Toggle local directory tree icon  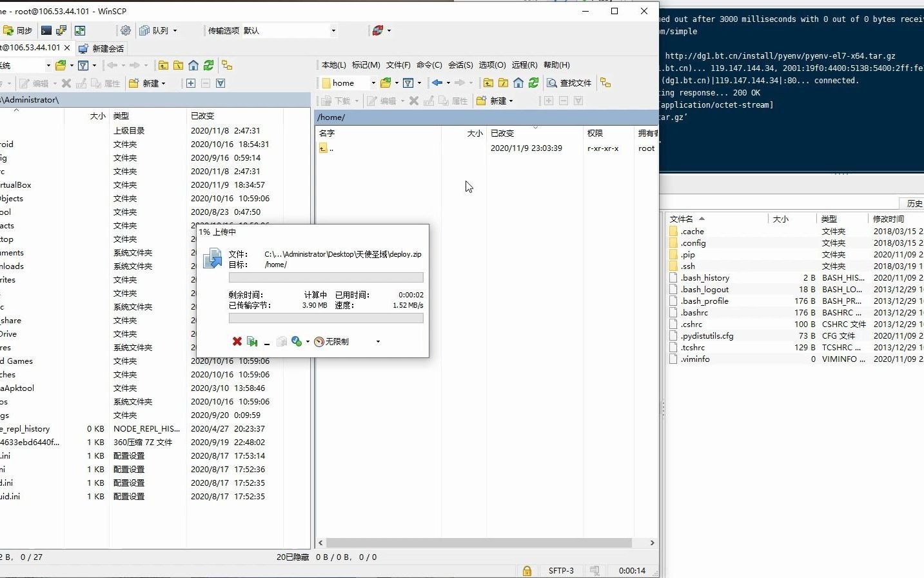point(227,65)
